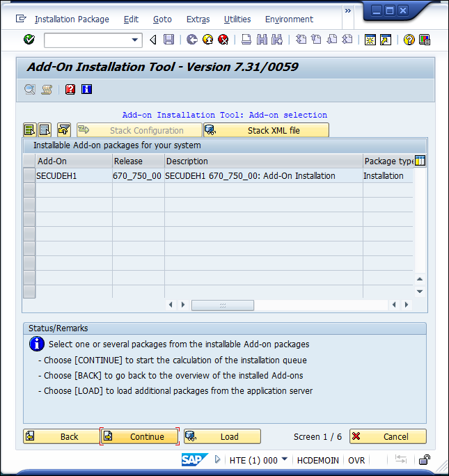The image size is (449, 476).
Task: Click the green Back arrow icon in toolbar
Action: 192,40
